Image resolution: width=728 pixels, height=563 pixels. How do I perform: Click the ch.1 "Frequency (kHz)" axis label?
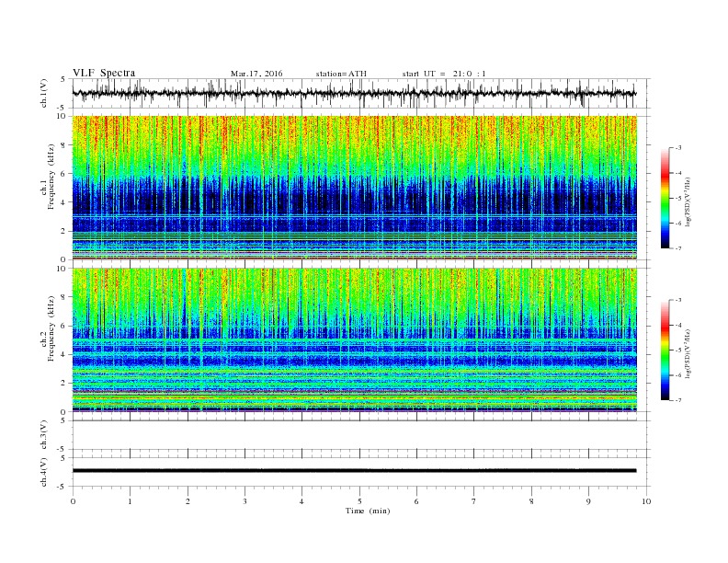(x=51, y=177)
